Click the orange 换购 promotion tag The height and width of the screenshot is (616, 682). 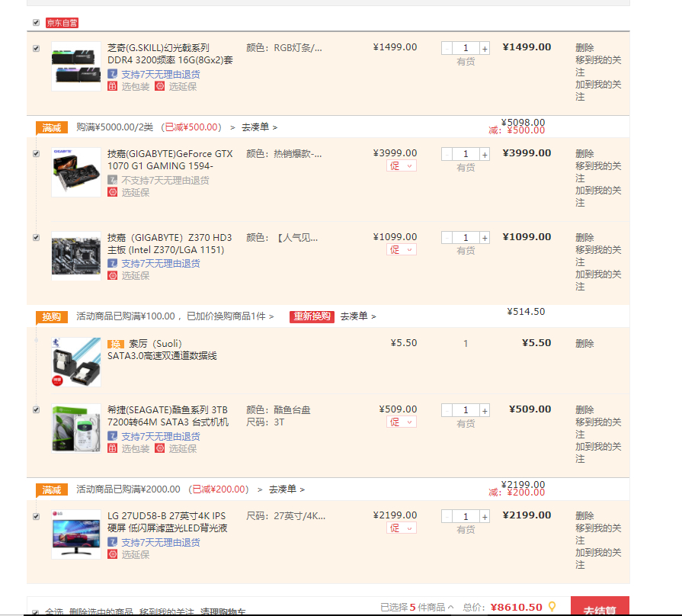pos(52,316)
